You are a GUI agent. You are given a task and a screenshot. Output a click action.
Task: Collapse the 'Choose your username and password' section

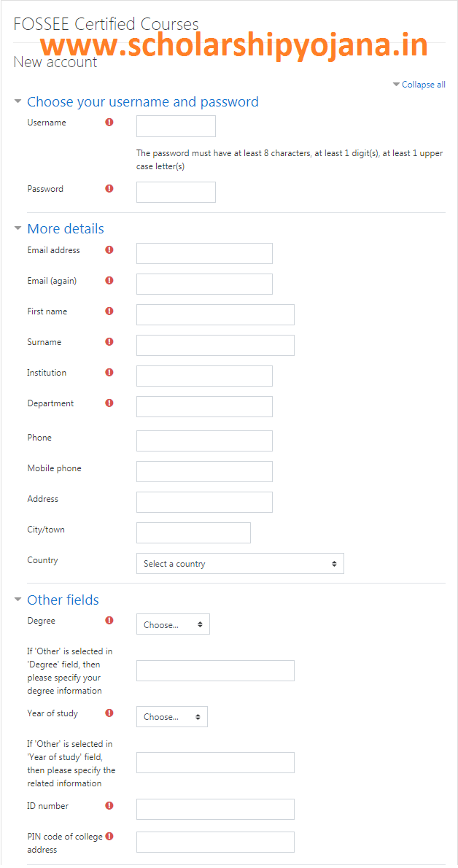(x=18, y=102)
